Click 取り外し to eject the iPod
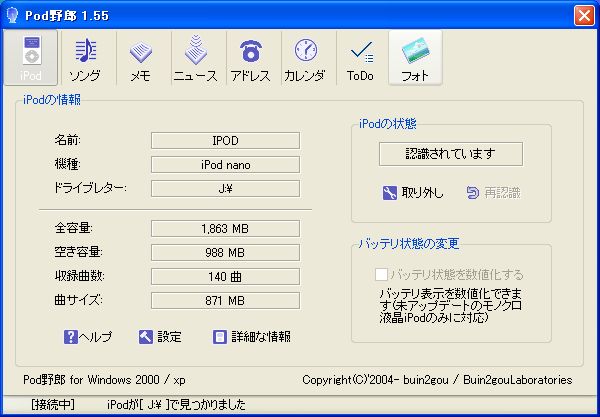This screenshot has width=600, height=417. click(413, 192)
